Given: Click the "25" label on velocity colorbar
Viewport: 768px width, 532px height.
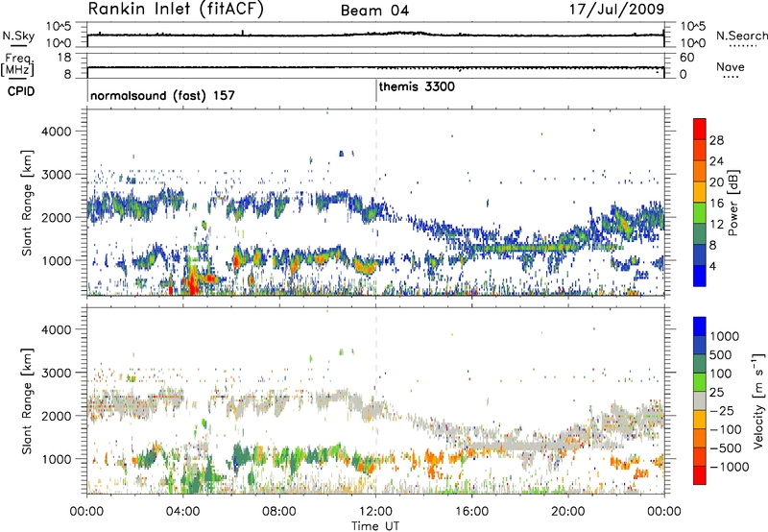Looking at the screenshot, I should pos(717,392).
